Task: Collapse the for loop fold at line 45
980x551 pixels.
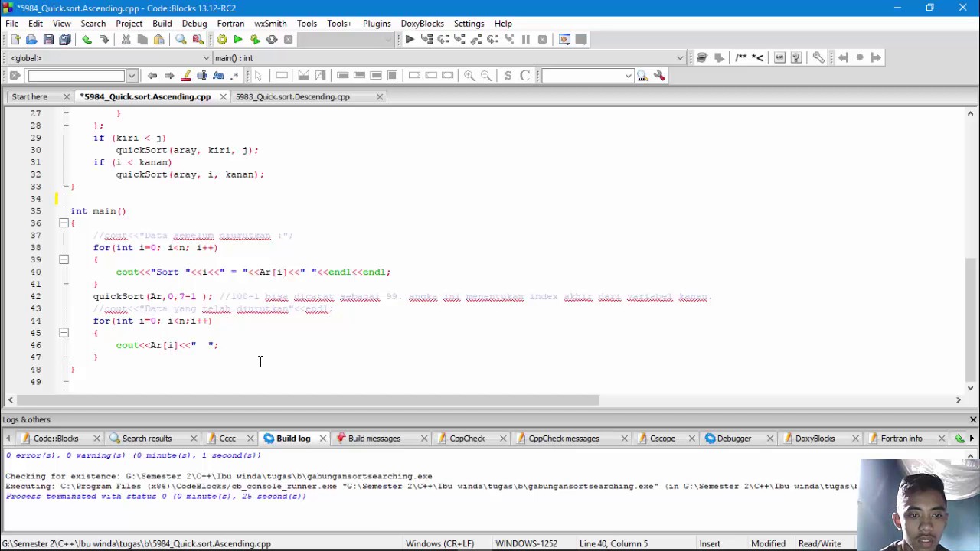Action: point(64,333)
